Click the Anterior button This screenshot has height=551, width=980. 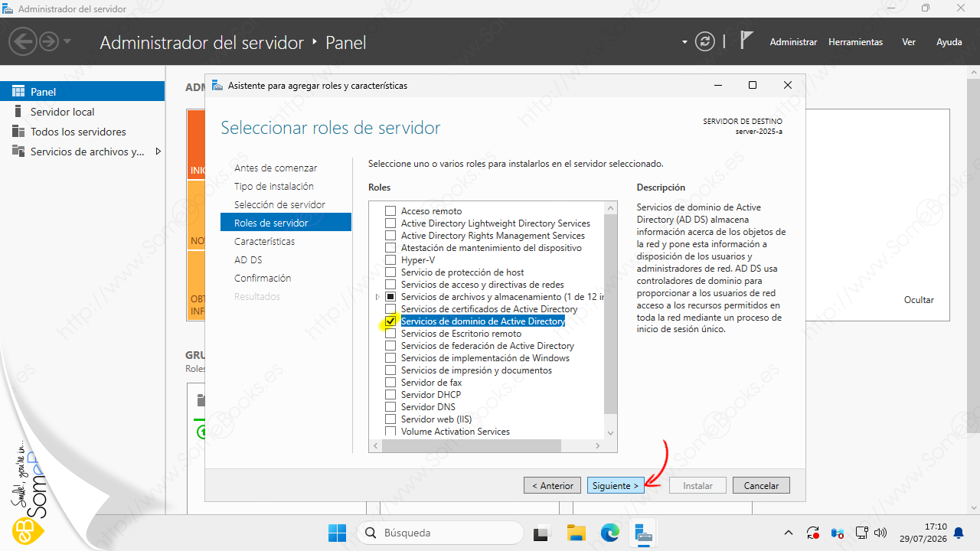(x=552, y=485)
